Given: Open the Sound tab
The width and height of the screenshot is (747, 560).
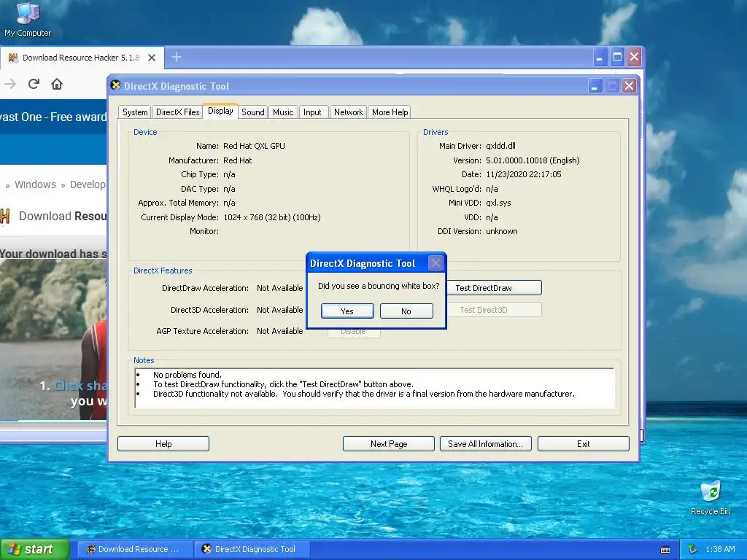Looking at the screenshot, I should click(253, 112).
